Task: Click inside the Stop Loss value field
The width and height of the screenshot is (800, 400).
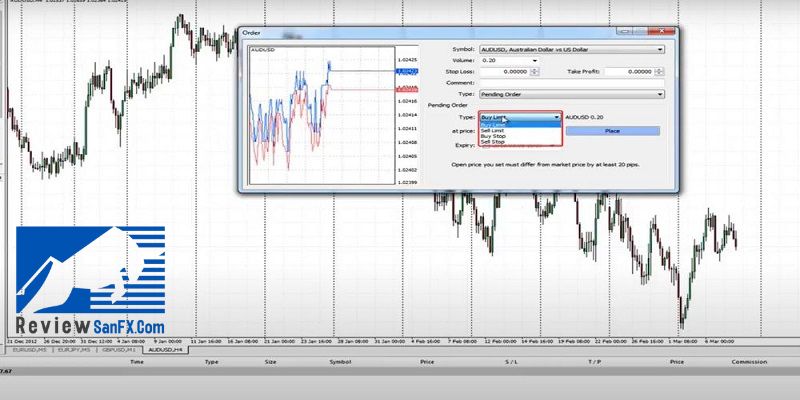Action: [x=503, y=71]
